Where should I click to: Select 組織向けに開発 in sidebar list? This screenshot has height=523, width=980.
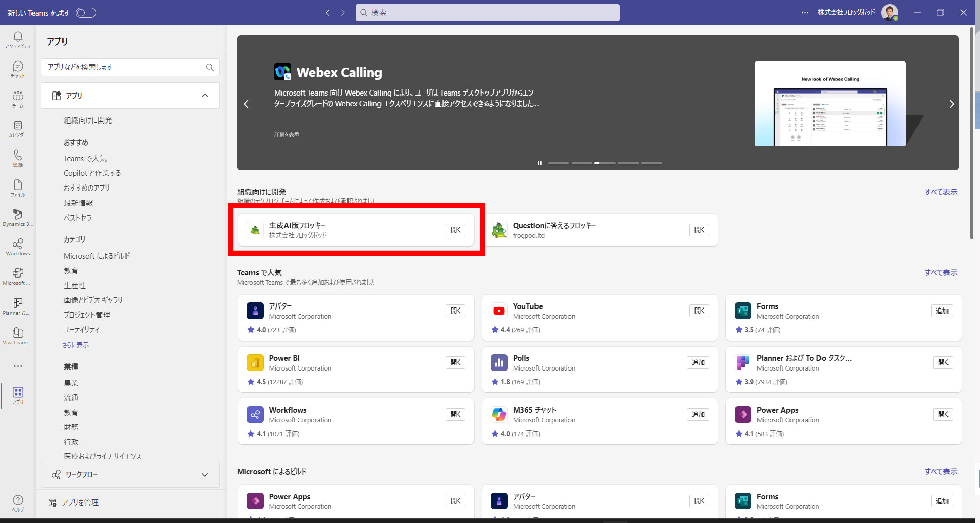click(x=88, y=120)
